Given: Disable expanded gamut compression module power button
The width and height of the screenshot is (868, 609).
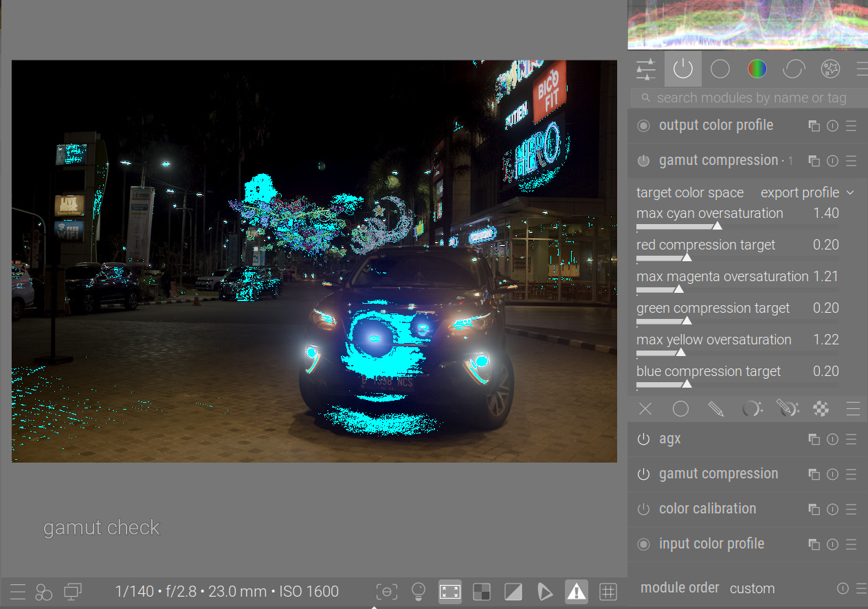Looking at the screenshot, I should pos(643,161).
